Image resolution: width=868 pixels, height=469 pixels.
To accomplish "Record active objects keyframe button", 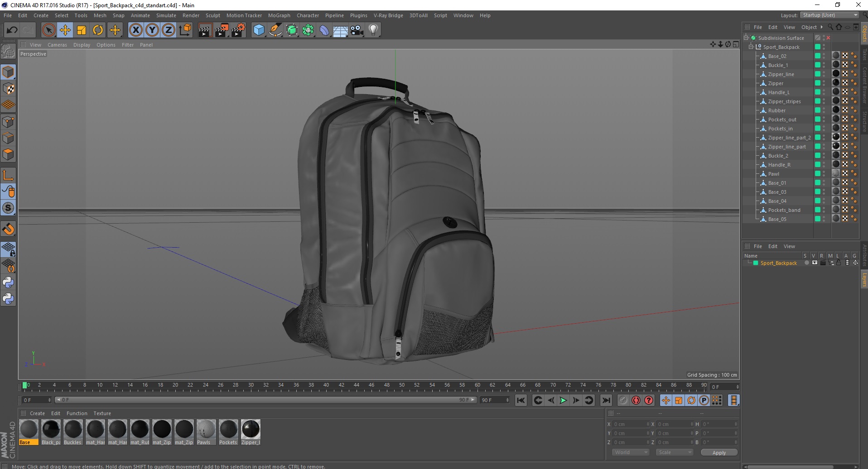I will pyautogui.click(x=623, y=400).
